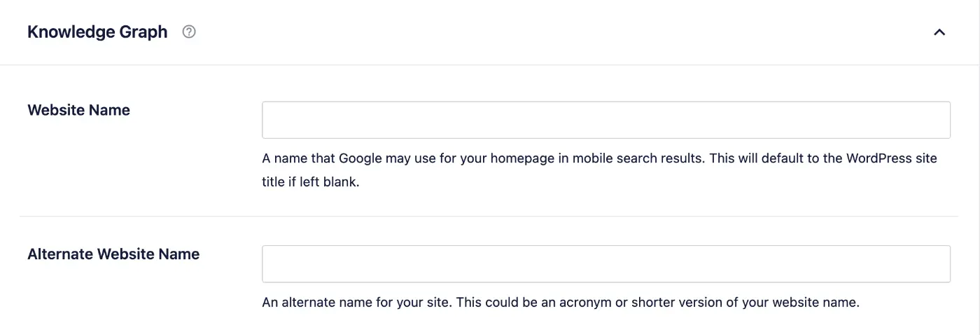Click the Website Name field label
Screen dimensions: 980x335
click(78, 110)
